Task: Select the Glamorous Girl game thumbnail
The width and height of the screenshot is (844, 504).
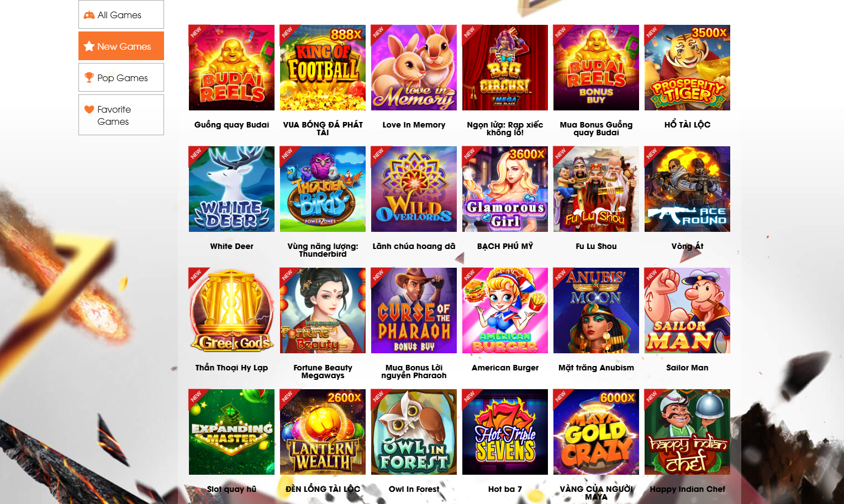Action: tap(505, 189)
